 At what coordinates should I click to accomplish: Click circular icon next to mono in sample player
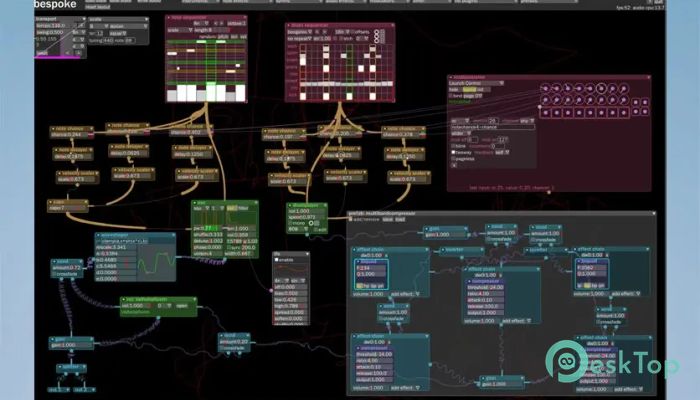[311, 223]
